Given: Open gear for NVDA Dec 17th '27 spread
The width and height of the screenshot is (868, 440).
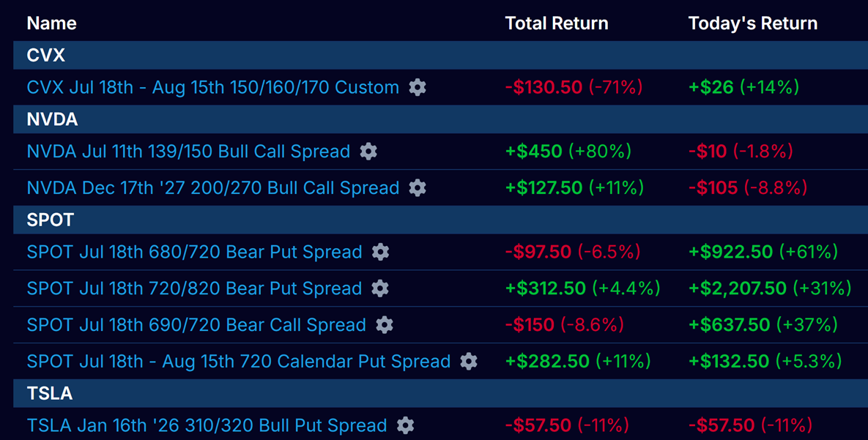Looking at the screenshot, I should tap(418, 187).
